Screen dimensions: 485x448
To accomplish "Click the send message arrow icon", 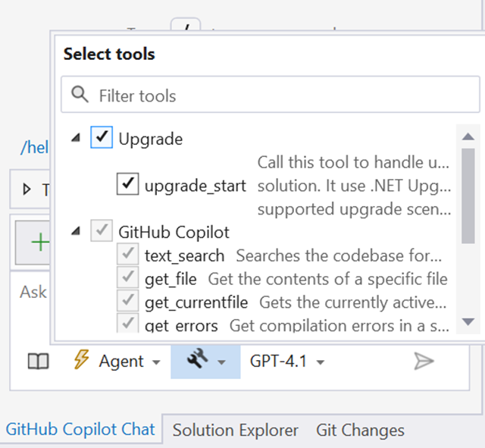I will point(424,361).
